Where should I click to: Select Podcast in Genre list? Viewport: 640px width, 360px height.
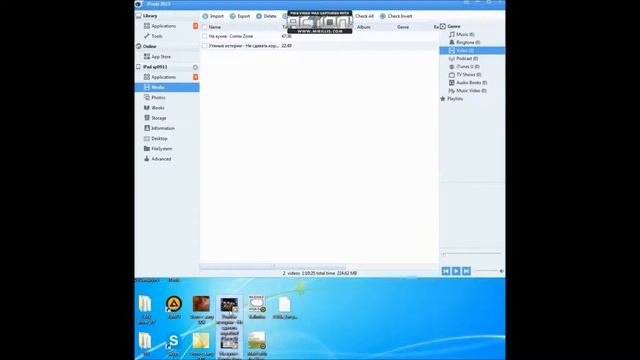(467, 59)
